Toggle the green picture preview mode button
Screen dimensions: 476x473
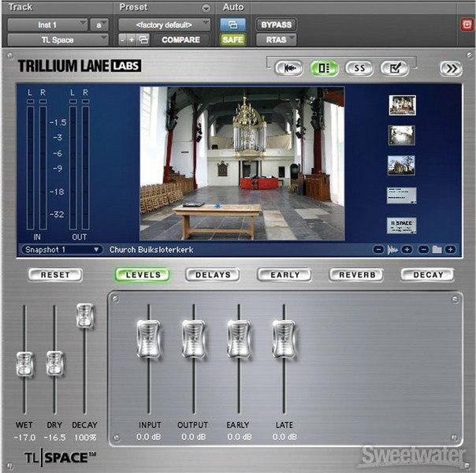[324, 69]
